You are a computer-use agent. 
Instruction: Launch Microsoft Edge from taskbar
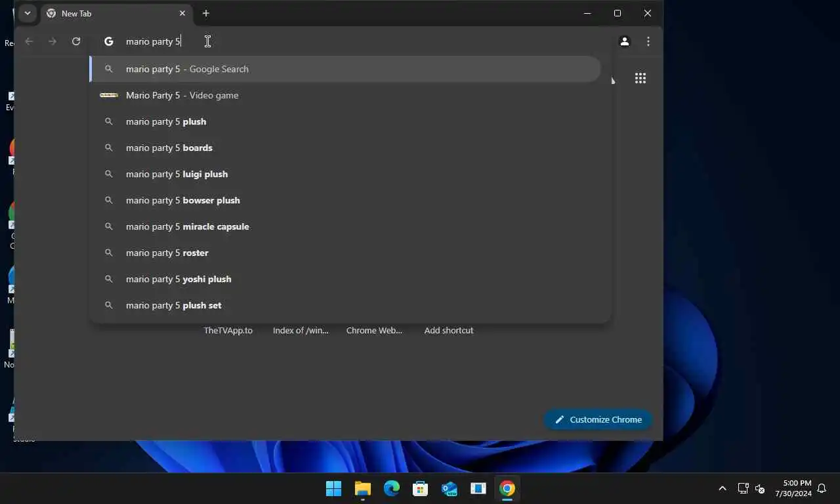point(392,488)
